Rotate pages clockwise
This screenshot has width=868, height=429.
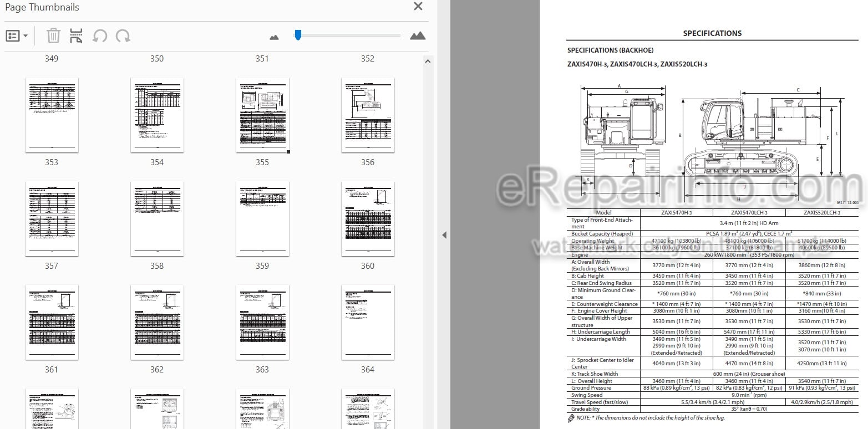[x=123, y=36]
